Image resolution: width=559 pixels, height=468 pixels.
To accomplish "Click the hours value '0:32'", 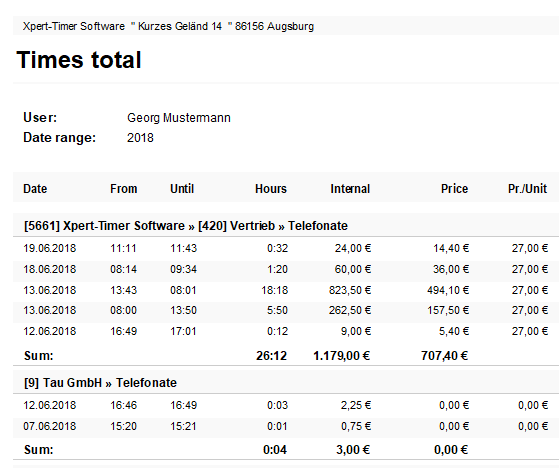I will click(x=277, y=248).
